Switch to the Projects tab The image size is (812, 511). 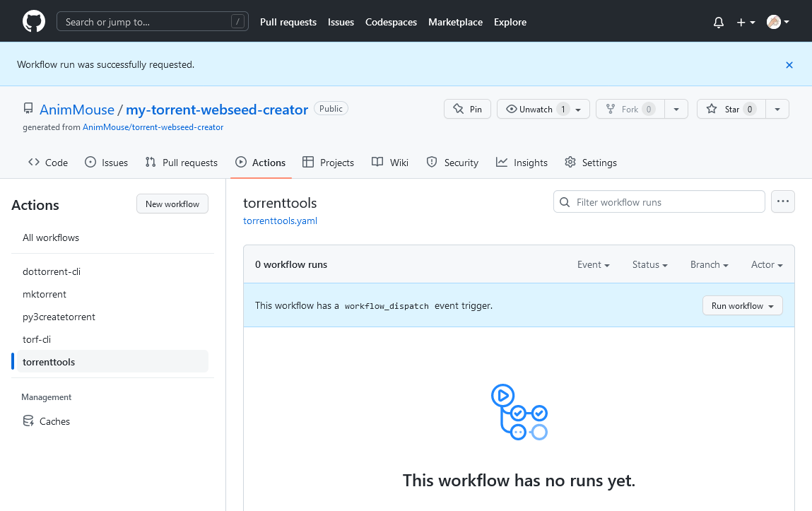(329, 163)
